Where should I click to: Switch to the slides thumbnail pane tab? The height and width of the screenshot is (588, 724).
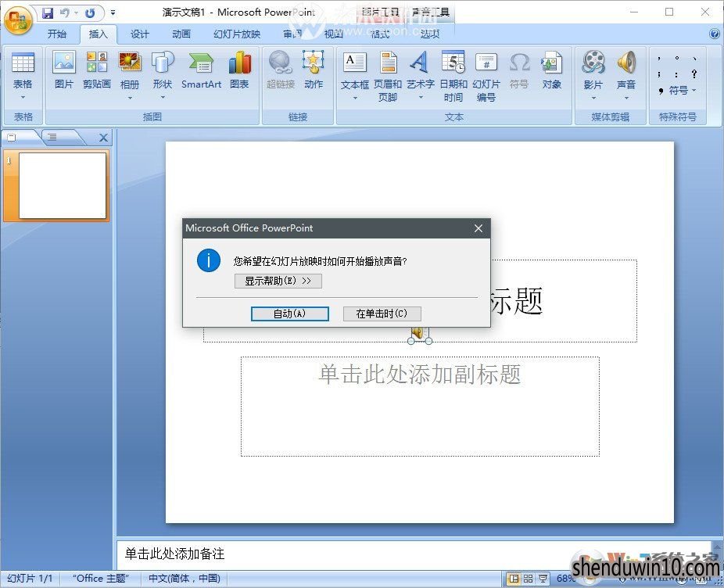pos(12,137)
